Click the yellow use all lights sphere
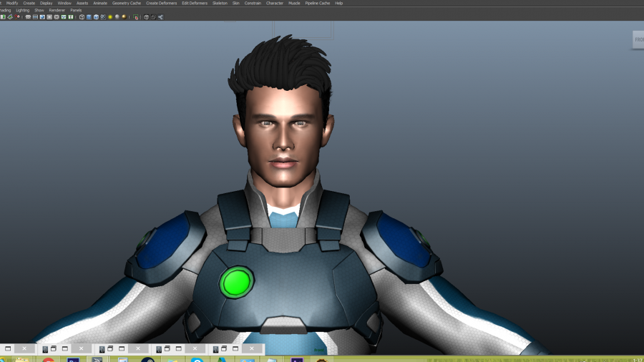Screen dimensions: 644x362 (109, 16)
